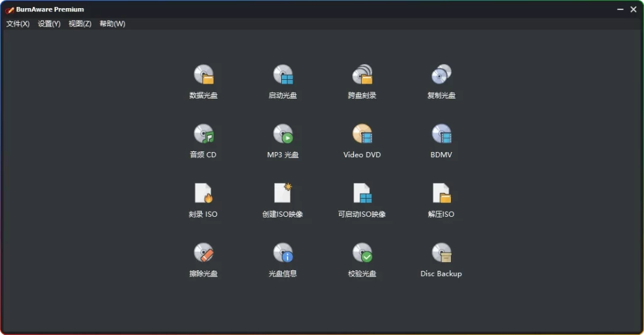Launch the 擦除光盘 erase disc icon
This screenshot has width=644, height=335.
(204, 253)
